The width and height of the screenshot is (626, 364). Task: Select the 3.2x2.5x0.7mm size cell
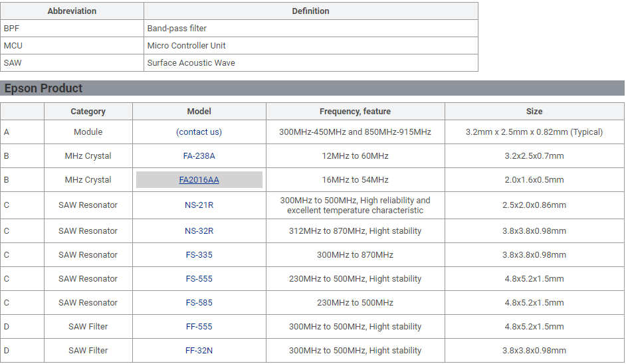pyautogui.click(x=534, y=156)
